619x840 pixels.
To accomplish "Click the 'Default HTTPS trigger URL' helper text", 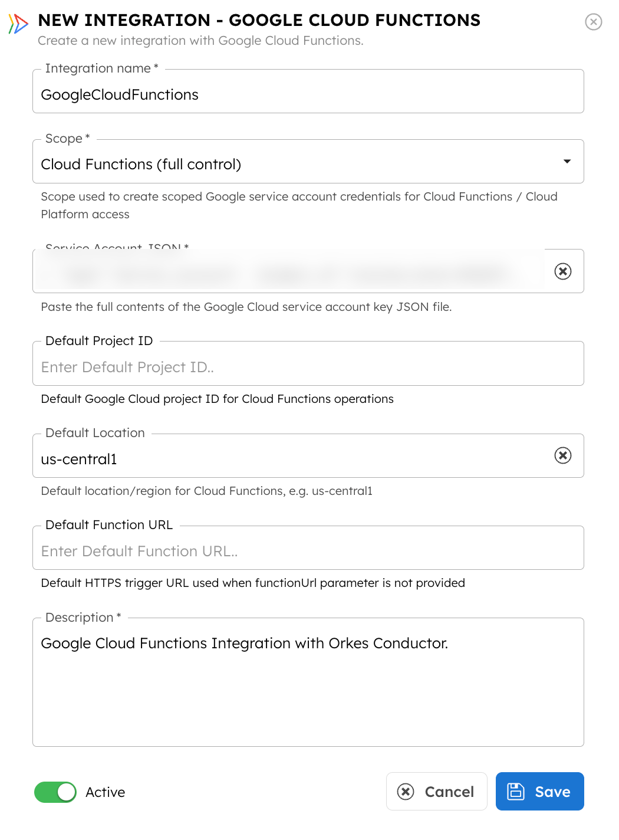I will click(x=253, y=583).
